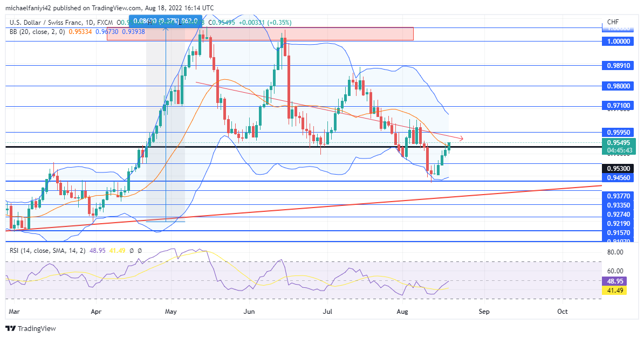Click the Sep label on time axis

coord(484,311)
